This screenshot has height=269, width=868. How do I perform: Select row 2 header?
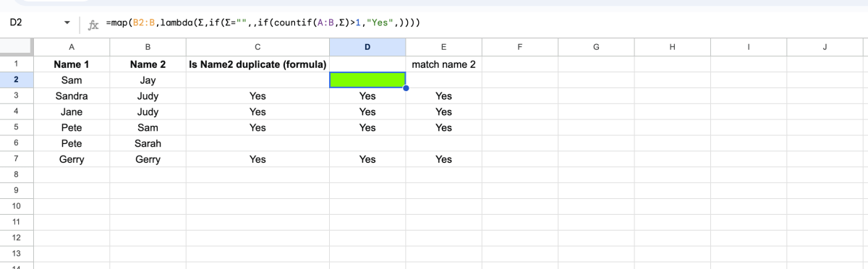pos(16,80)
